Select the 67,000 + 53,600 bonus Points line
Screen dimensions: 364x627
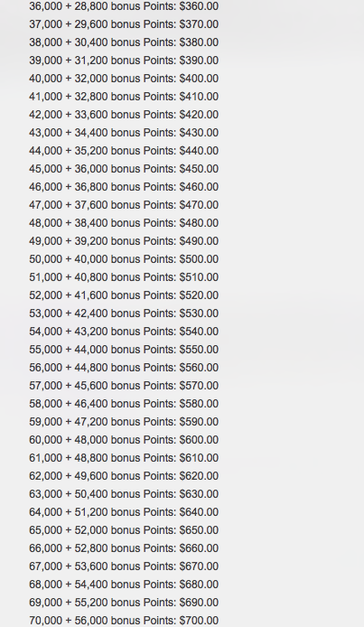(x=124, y=566)
